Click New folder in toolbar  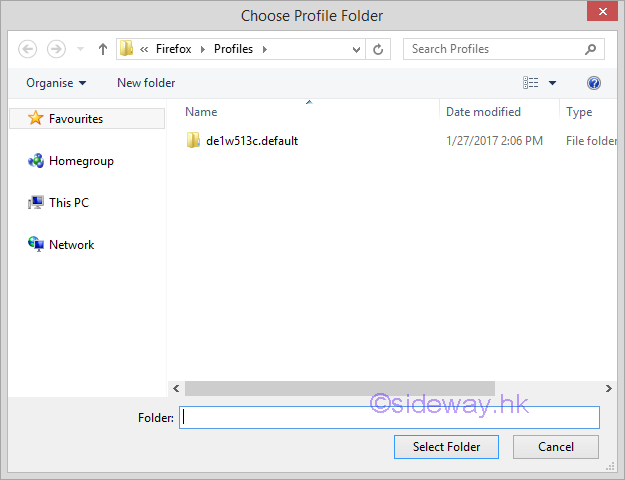pos(146,83)
